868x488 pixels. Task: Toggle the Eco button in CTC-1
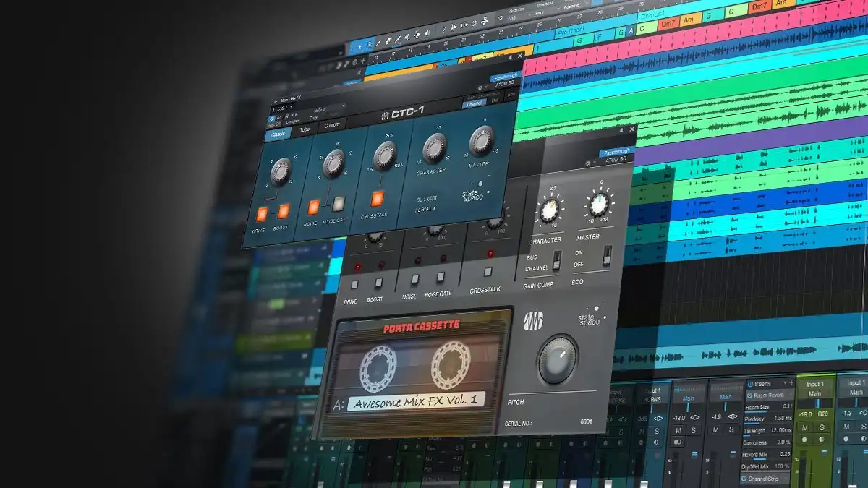click(511, 95)
